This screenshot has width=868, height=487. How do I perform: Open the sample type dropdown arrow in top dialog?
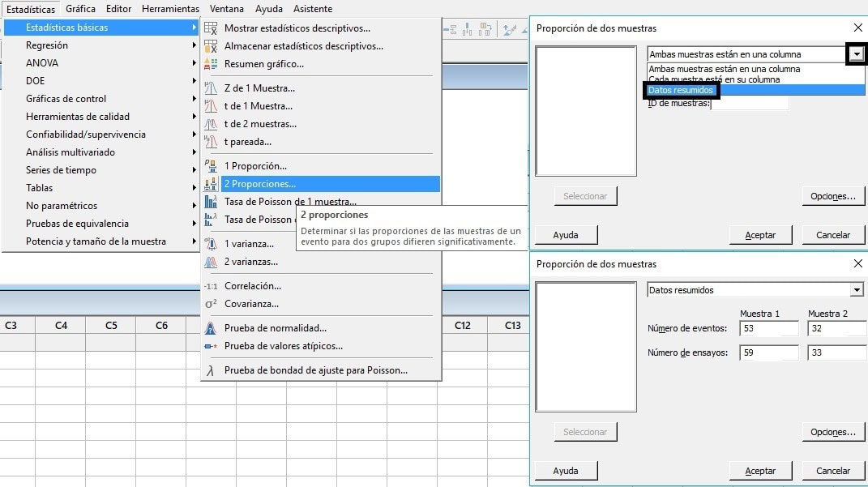tap(856, 54)
